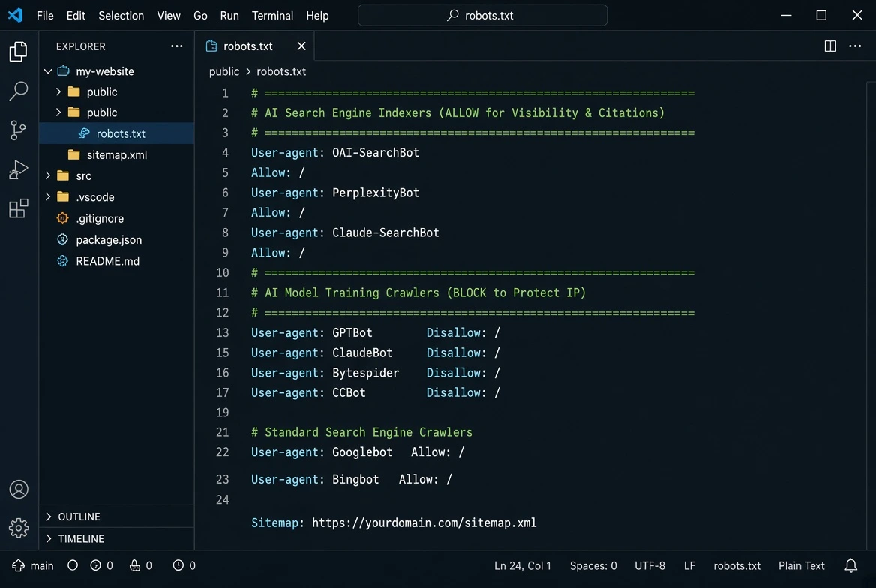Open Run and Debug view

(19, 169)
